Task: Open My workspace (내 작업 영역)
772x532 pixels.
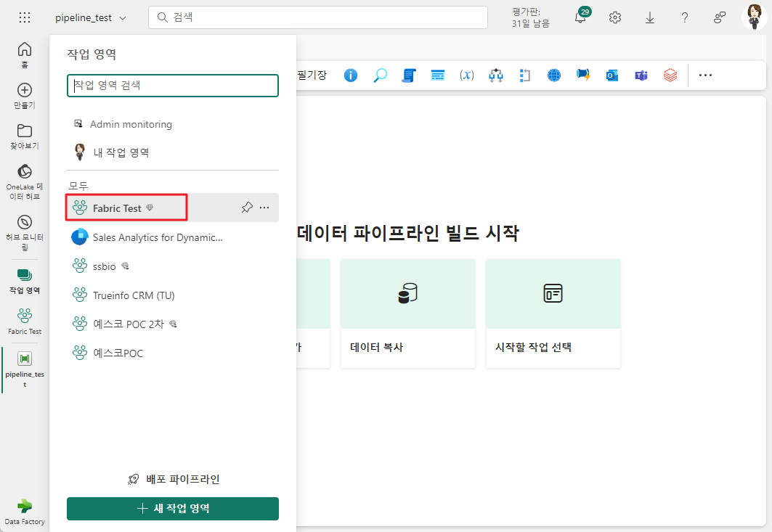Action: click(x=172, y=152)
